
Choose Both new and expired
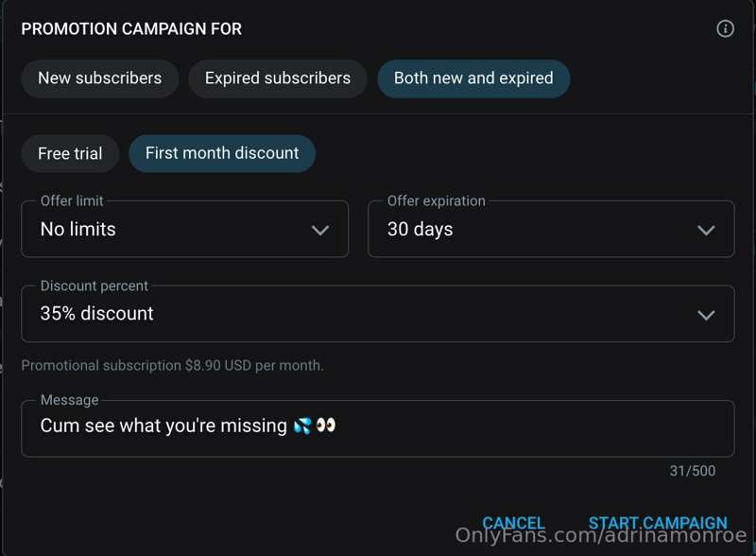(473, 78)
